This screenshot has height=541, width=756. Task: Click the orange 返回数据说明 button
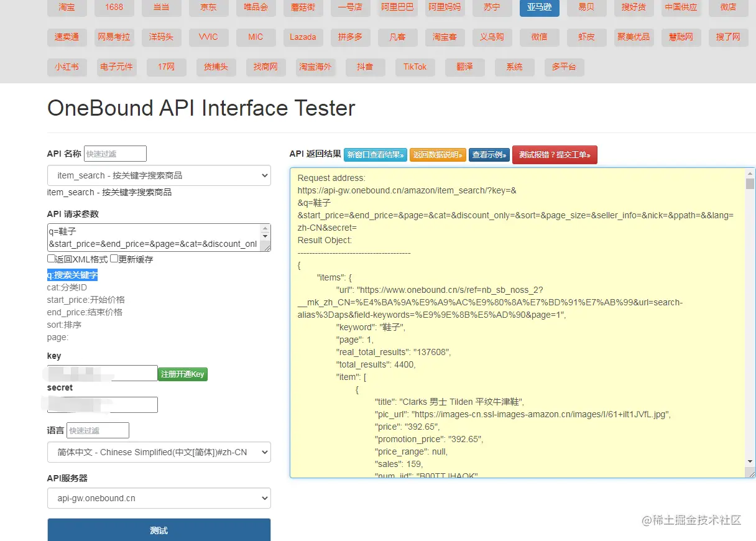[x=438, y=155]
